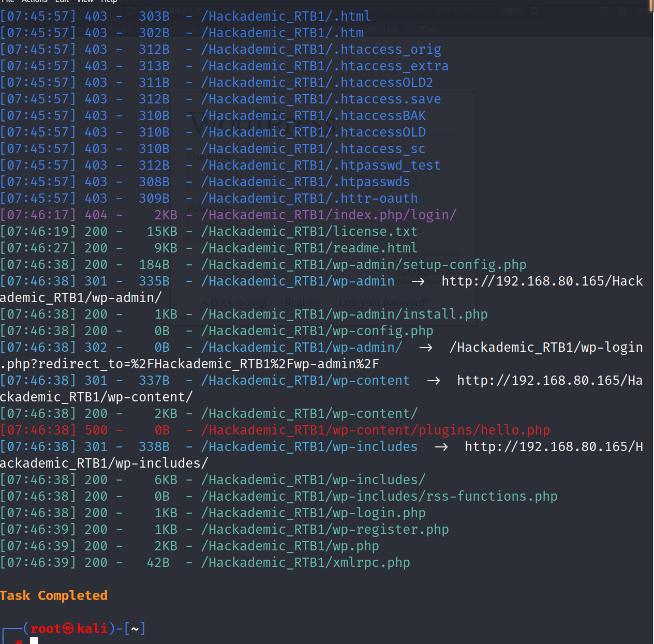Image resolution: width=654 pixels, height=644 pixels.
Task: Click the 42B size value
Action: [158, 562]
